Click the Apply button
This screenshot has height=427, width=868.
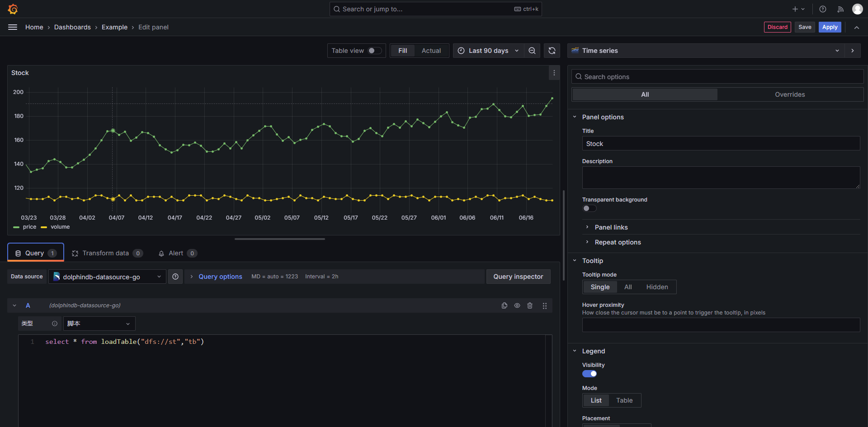[x=830, y=27]
